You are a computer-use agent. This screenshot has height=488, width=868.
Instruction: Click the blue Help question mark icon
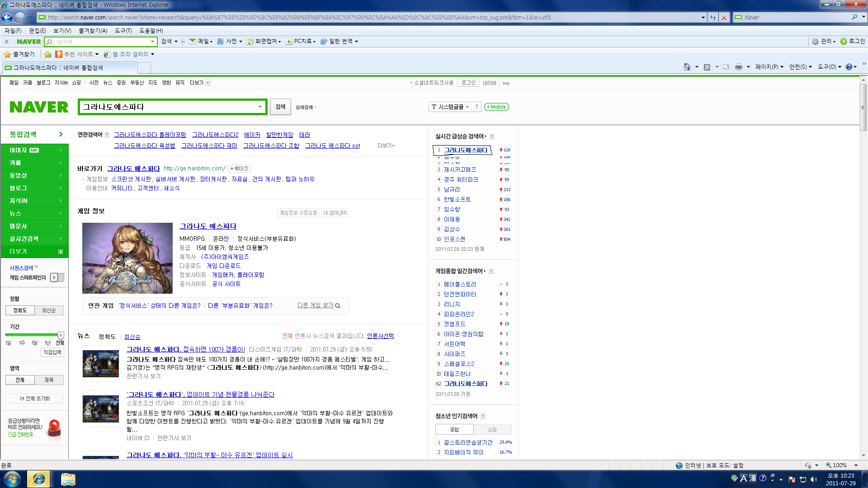click(849, 67)
